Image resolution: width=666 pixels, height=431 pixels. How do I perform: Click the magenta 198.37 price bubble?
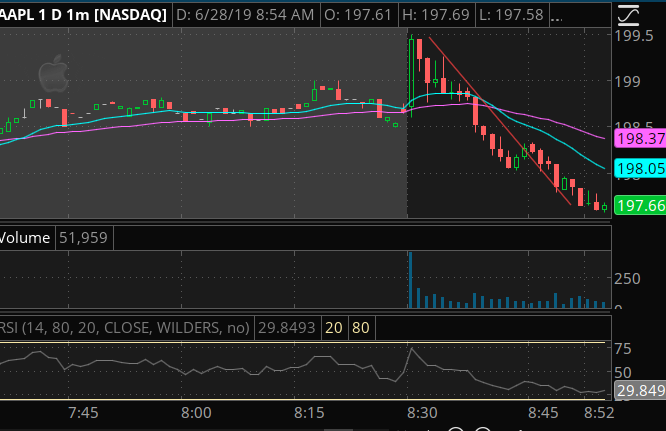[641, 138]
